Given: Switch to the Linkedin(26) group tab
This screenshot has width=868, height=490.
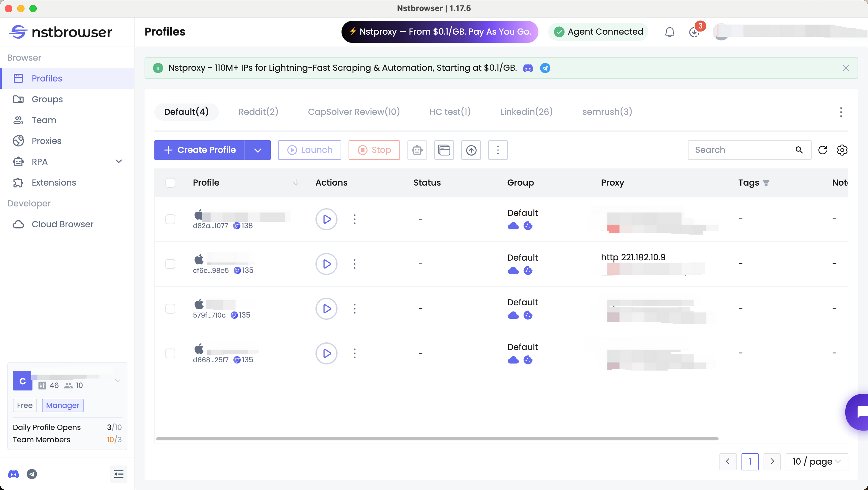Looking at the screenshot, I should (526, 111).
